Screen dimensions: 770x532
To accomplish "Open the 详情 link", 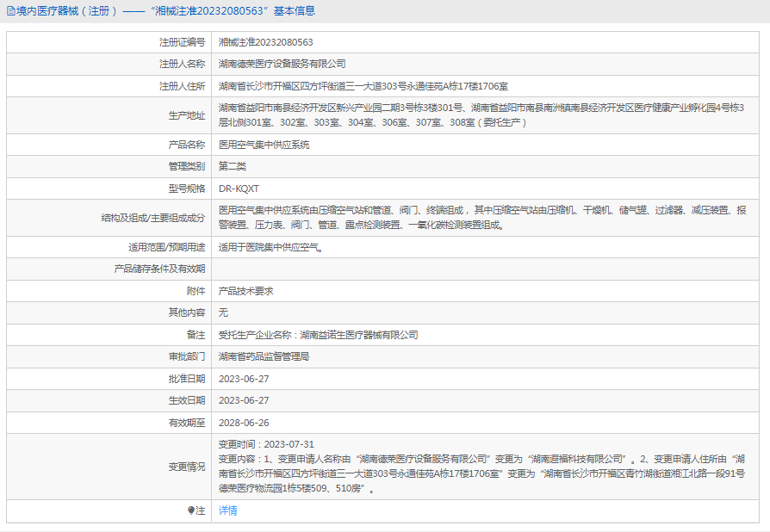I will point(227,510).
